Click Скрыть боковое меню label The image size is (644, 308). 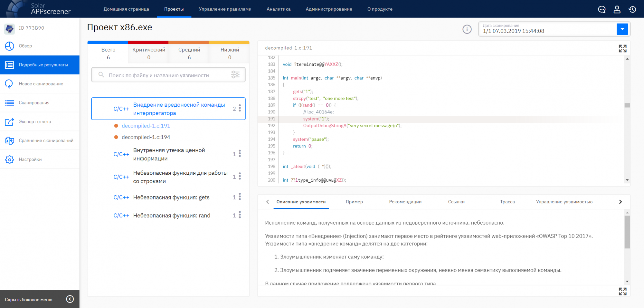coord(28,300)
